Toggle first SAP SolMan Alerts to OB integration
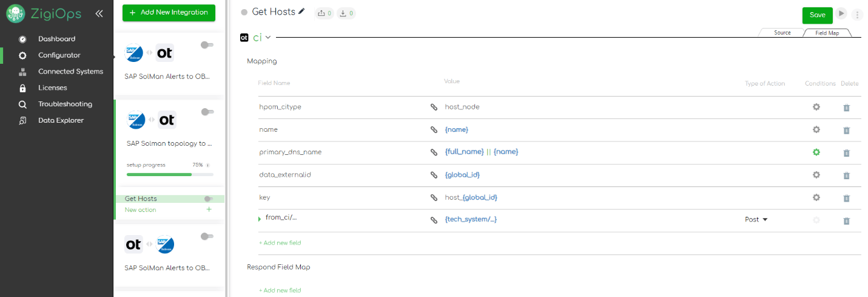Image resolution: width=868 pixels, height=297 pixels. [x=207, y=45]
